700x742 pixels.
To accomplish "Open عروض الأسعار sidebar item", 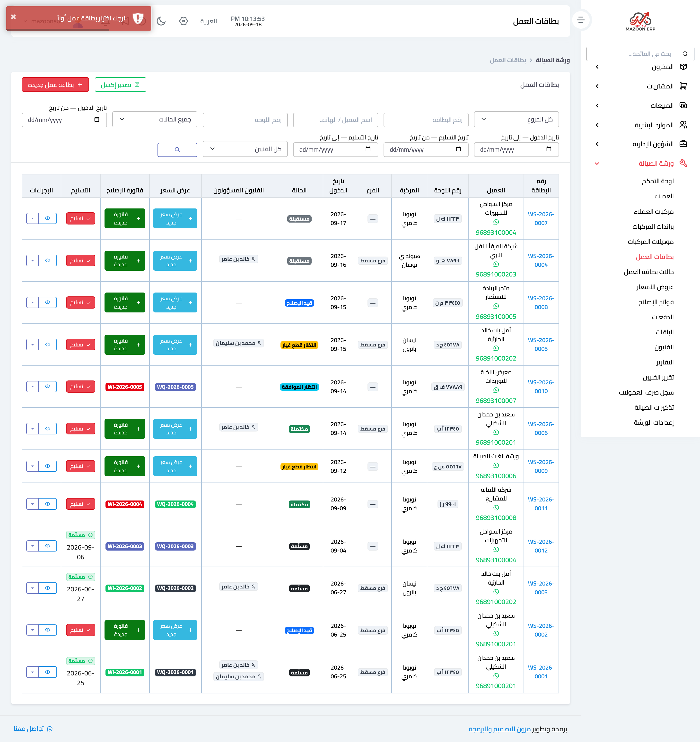I will click(x=655, y=287).
